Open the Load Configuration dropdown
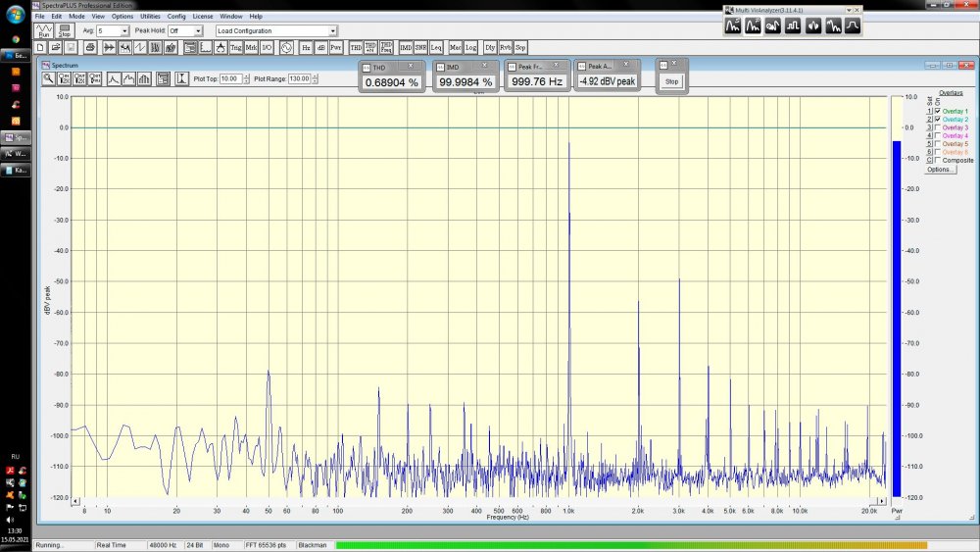This screenshot has height=552, width=980. [x=332, y=31]
